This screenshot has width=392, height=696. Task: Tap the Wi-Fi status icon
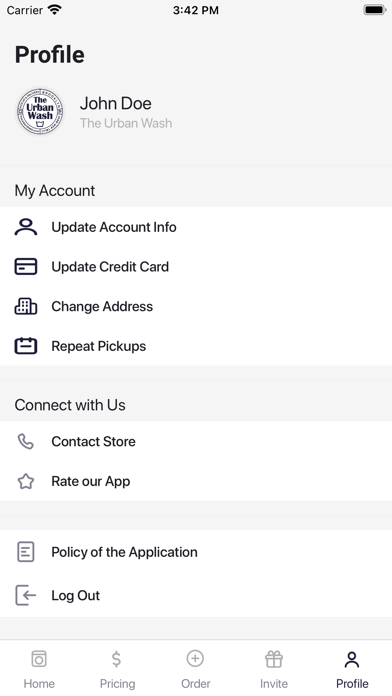coord(55,10)
